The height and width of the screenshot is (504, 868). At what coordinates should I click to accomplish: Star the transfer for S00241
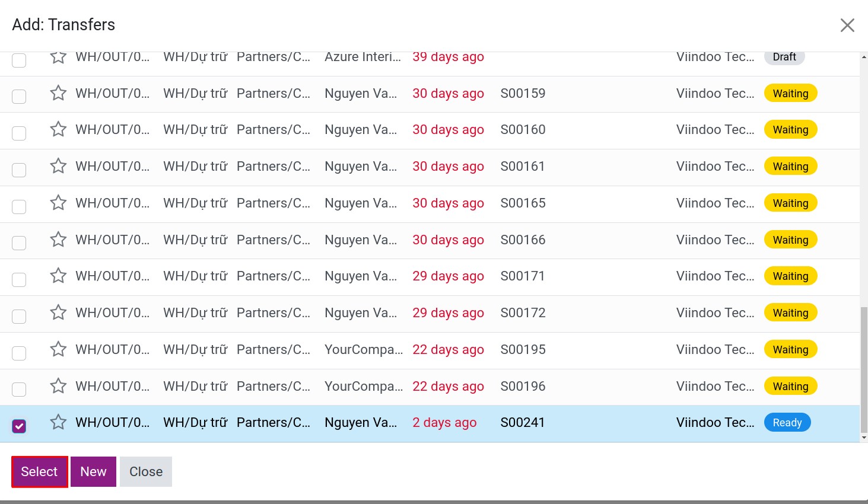tap(58, 422)
